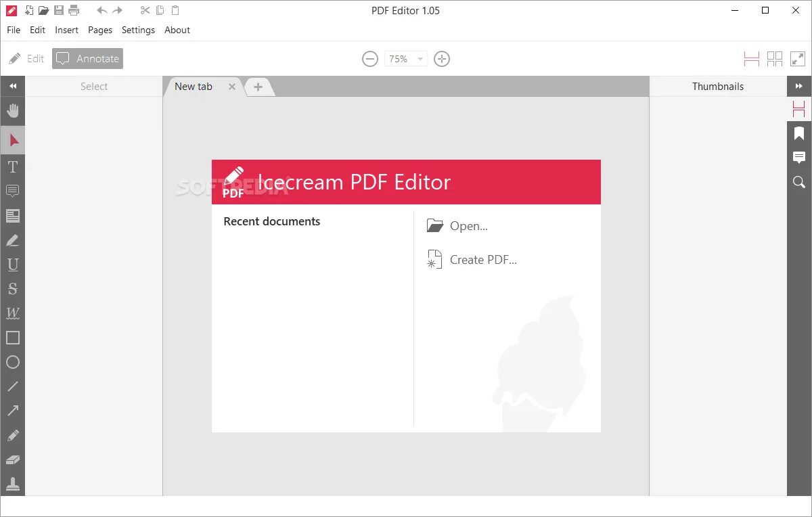Click the copy icon
Viewport: 812px width, 517px height.
click(x=160, y=10)
